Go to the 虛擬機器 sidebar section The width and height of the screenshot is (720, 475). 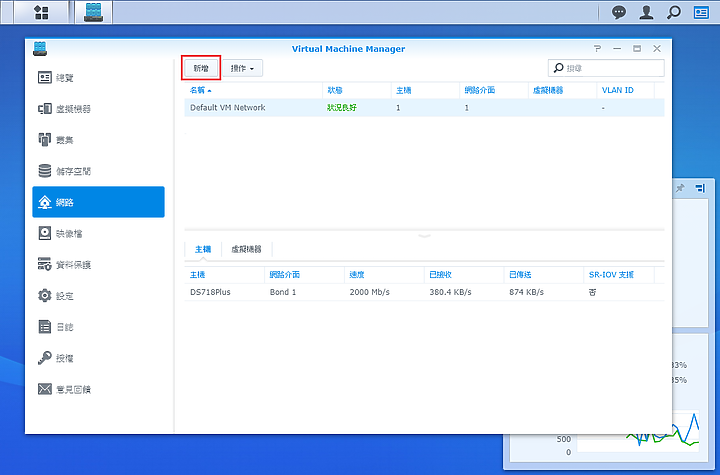(98, 109)
